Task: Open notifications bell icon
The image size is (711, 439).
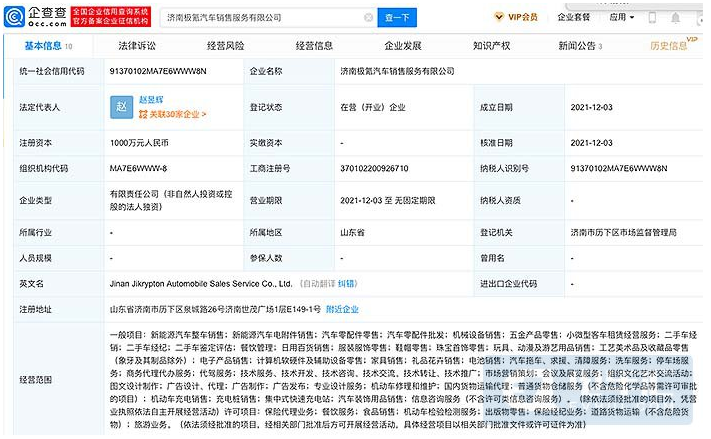Action: tap(675, 18)
